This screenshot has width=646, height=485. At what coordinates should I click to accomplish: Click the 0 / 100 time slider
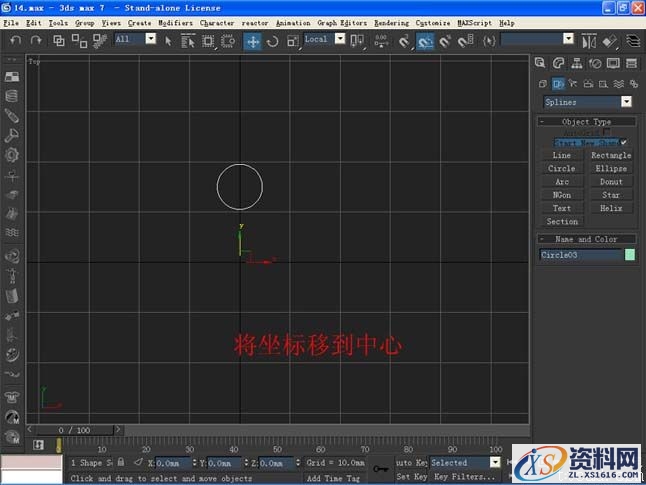pos(75,430)
